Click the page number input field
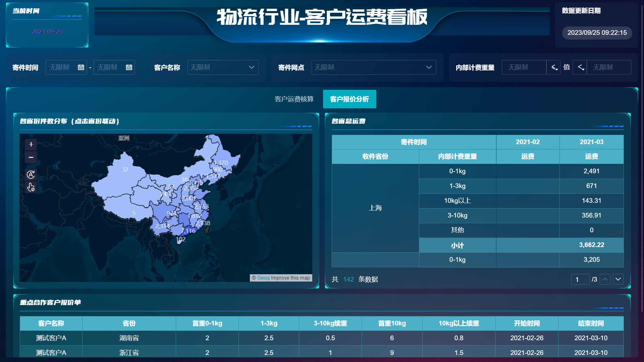This screenshot has height=362, width=644. 580,279
